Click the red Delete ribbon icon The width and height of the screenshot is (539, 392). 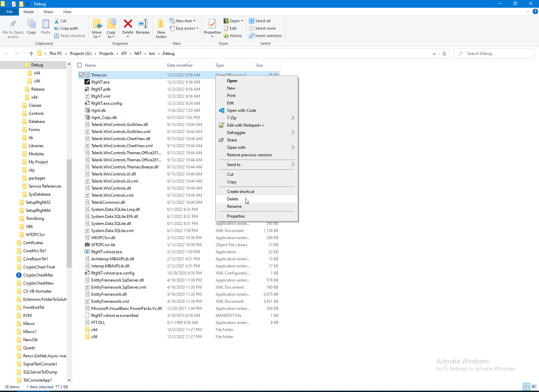point(128,24)
